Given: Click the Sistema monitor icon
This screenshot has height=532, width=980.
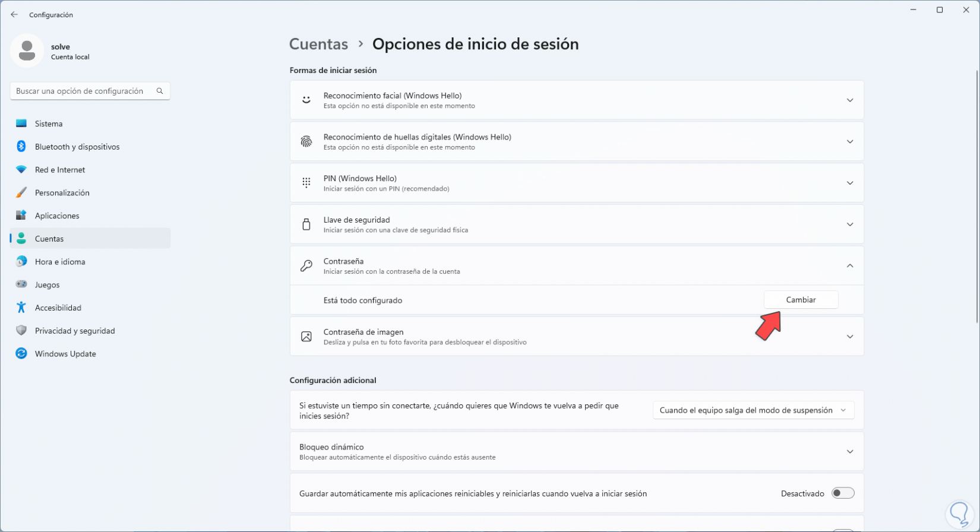Looking at the screenshot, I should (x=21, y=123).
